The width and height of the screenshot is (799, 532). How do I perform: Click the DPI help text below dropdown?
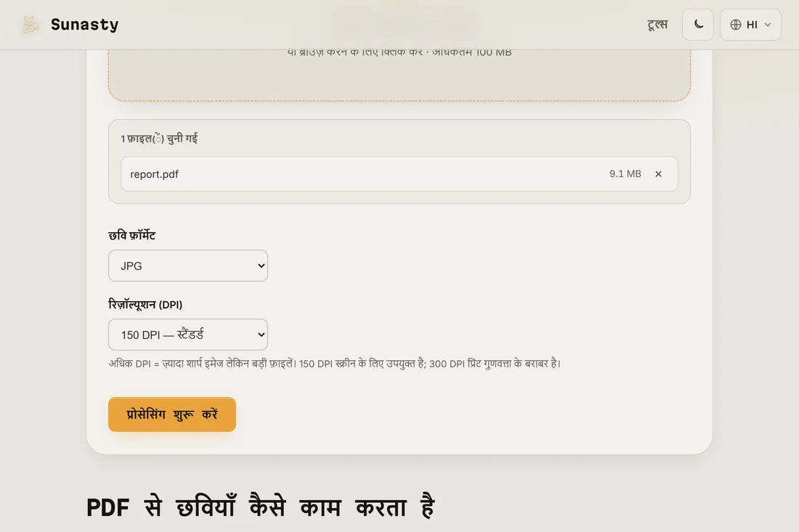tap(334, 364)
